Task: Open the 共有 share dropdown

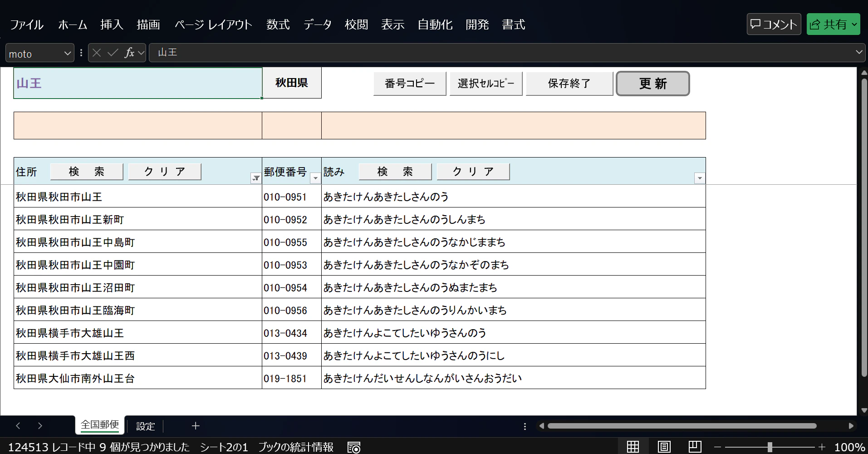Action: [x=854, y=25]
